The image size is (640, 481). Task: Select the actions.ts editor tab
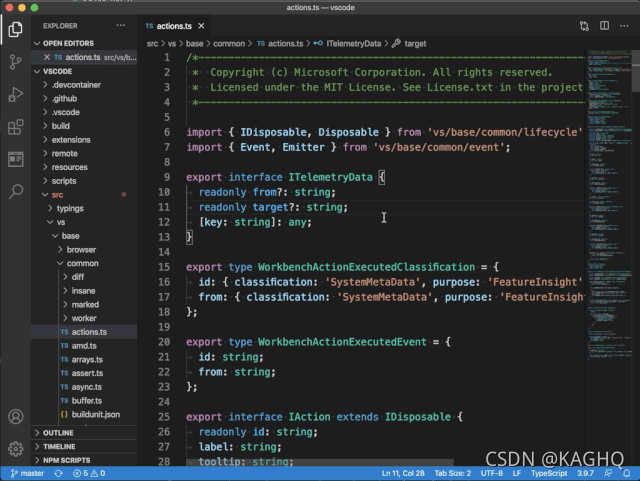pos(175,26)
